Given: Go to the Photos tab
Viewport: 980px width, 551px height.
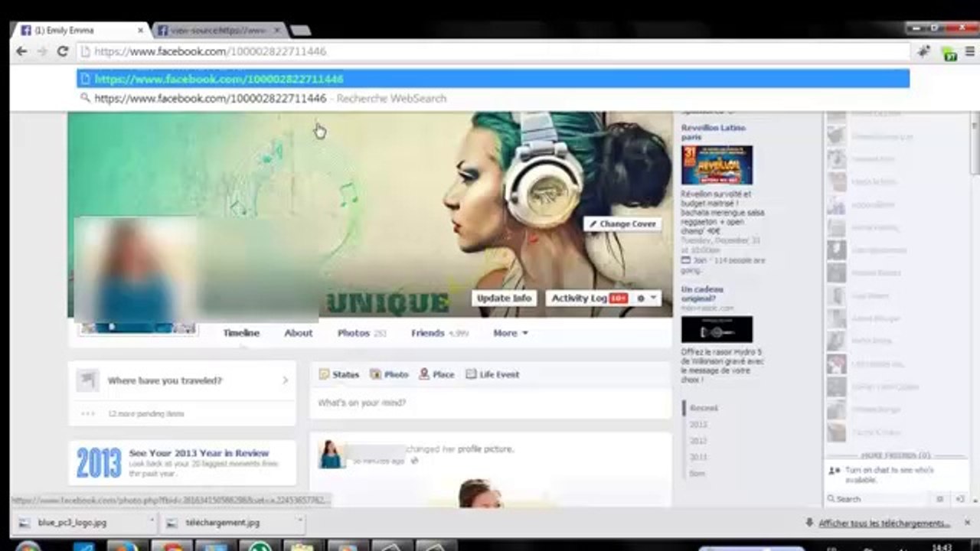Looking at the screenshot, I should click(x=362, y=333).
